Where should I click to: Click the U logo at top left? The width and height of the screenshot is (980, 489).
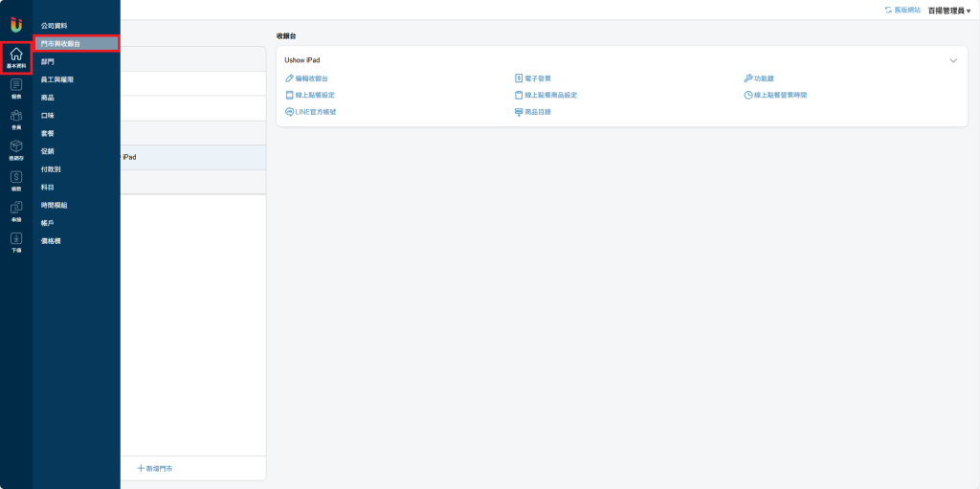coord(16,24)
